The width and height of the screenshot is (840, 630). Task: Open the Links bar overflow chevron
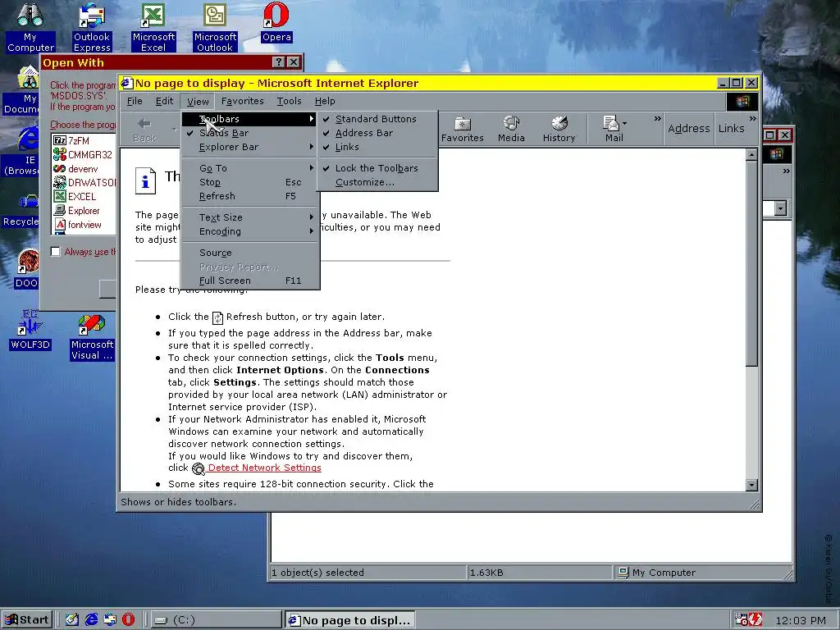coord(753,119)
